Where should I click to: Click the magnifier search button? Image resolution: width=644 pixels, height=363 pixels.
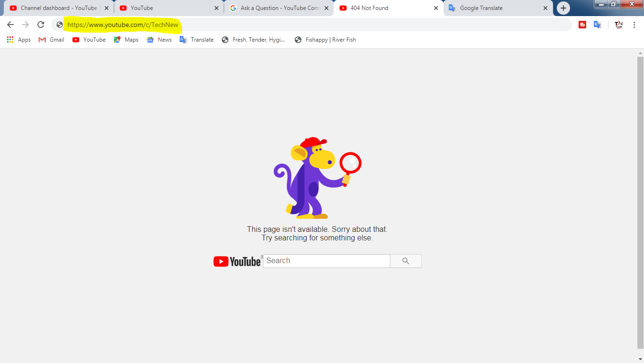coord(406,261)
